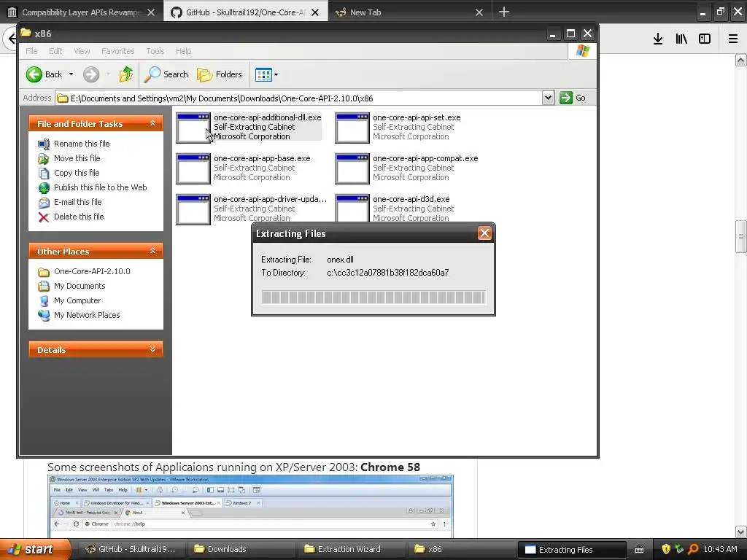Click the Windows flag logo in Explorer

tap(582, 50)
